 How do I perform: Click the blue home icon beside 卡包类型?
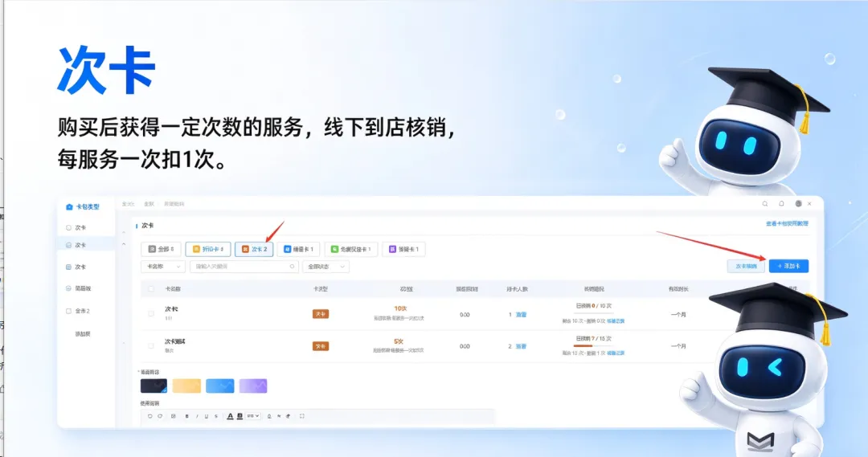[69, 207]
